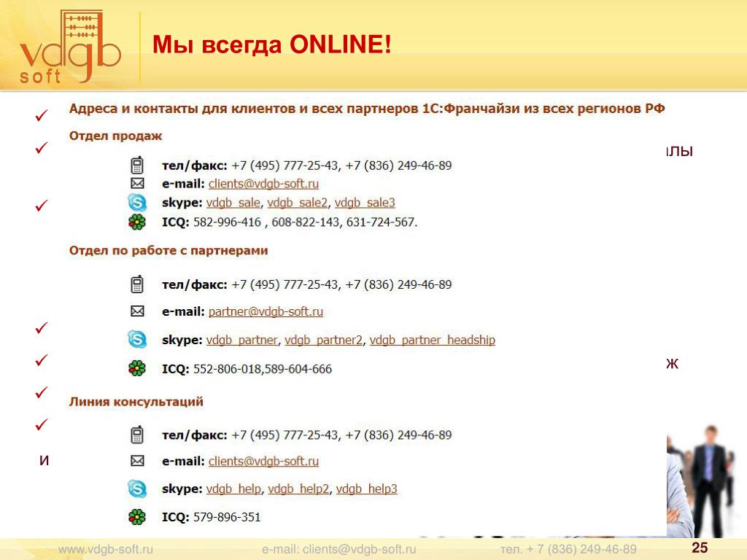This screenshot has height=560, width=747.
Task: Click the envelope icon beside partner@vdgb-soft.ru
Action: (137, 311)
